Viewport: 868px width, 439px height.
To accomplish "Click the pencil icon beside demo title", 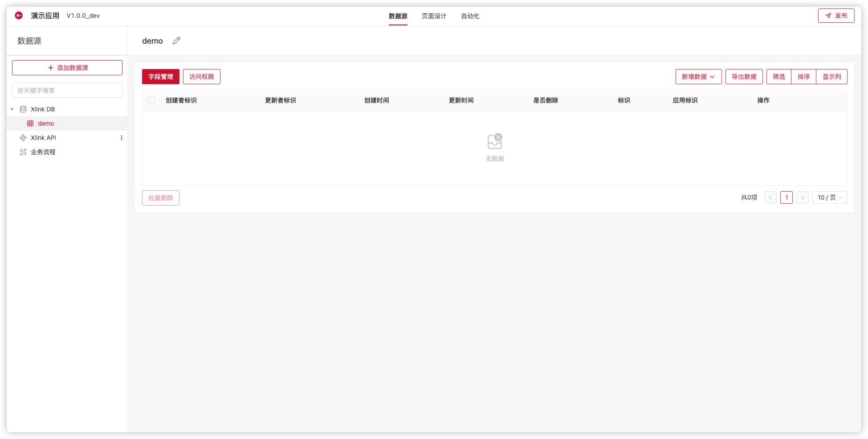I will point(176,41).
